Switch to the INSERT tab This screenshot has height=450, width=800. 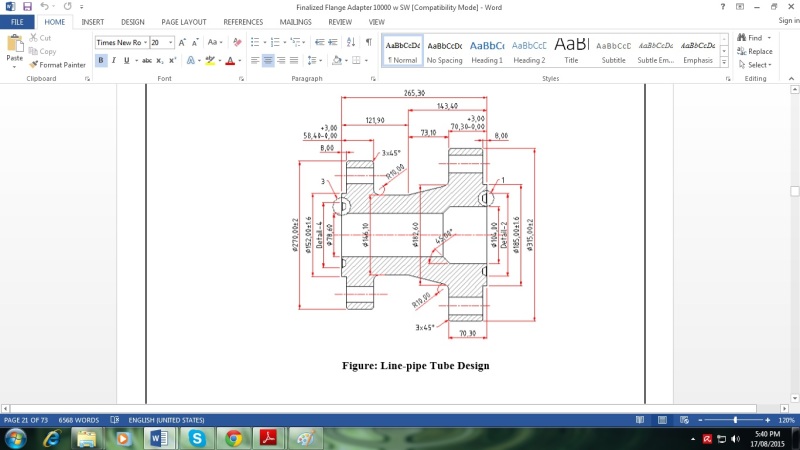pyautogui.click(x=92, y=22)
